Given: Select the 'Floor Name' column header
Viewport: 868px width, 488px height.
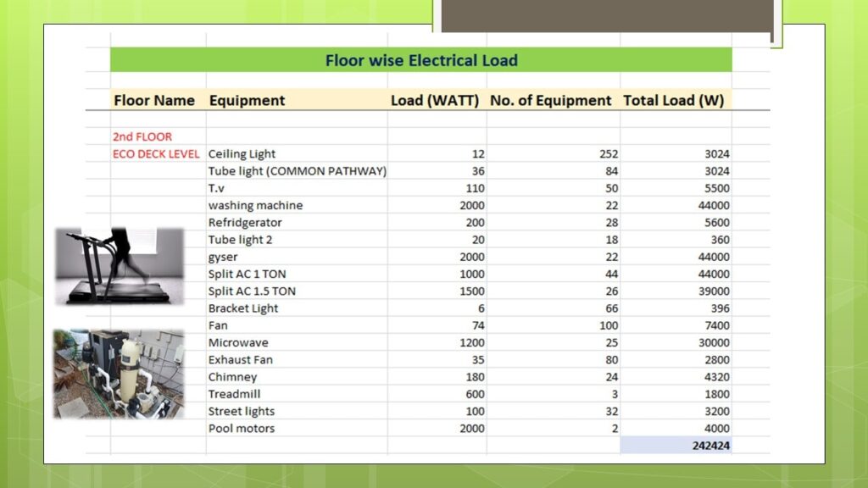Looking at the screenshot, I should 154,100.
